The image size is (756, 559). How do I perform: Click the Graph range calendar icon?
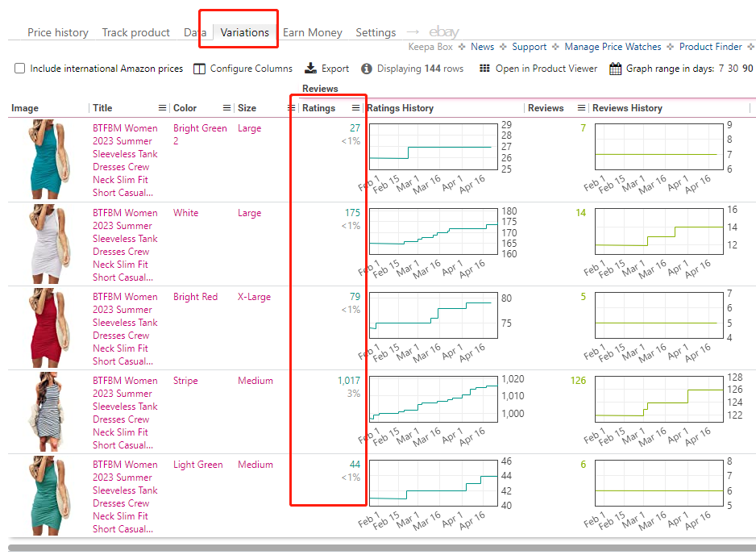click(x=616, y=69)
